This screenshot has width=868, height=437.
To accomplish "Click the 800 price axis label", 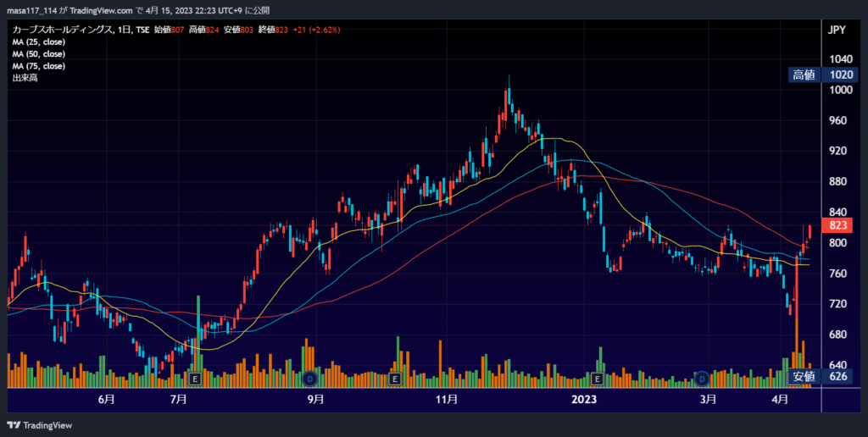I will pyautogui.click(x=840, y=243).
